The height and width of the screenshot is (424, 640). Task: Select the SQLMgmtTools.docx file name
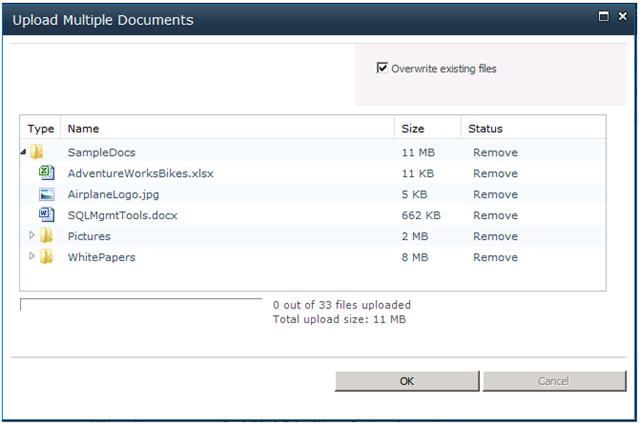[122, 215]
